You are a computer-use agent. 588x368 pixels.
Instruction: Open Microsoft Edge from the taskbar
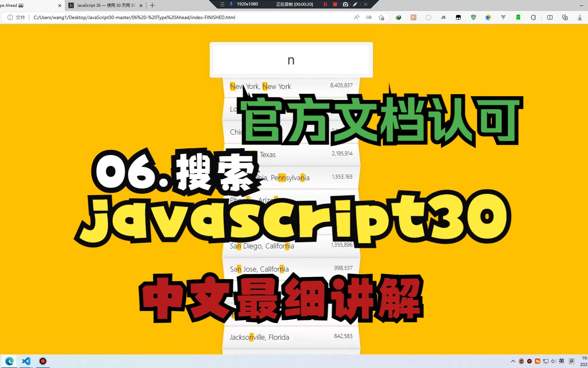pos(9,361)
